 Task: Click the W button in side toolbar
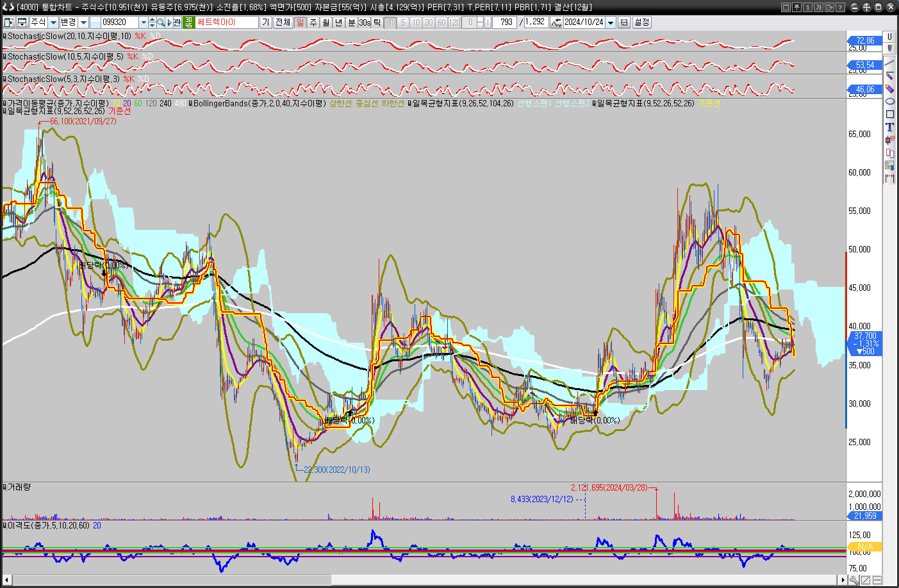[889, 48]
